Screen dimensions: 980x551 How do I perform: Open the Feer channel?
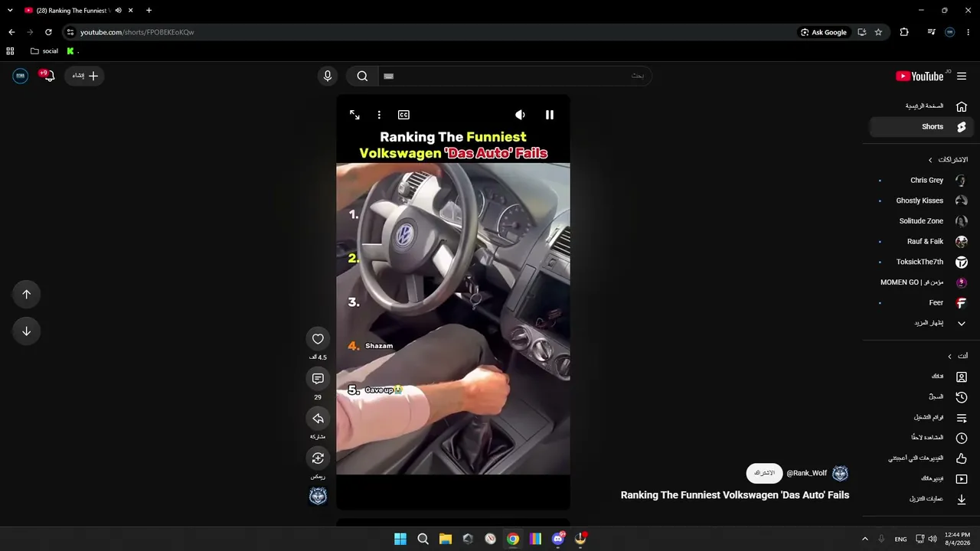click(922, 303)
